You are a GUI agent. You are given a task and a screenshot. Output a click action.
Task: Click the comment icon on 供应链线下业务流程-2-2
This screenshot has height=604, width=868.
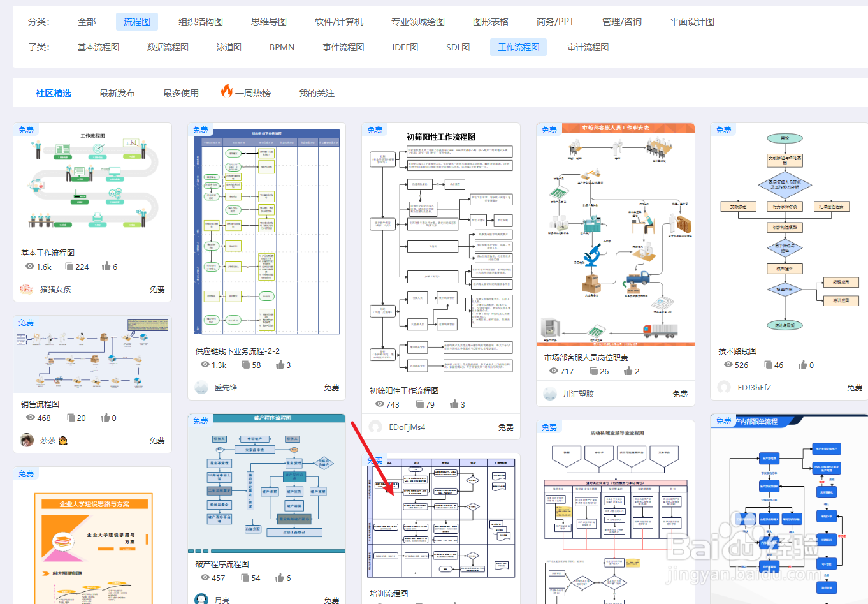243,364
